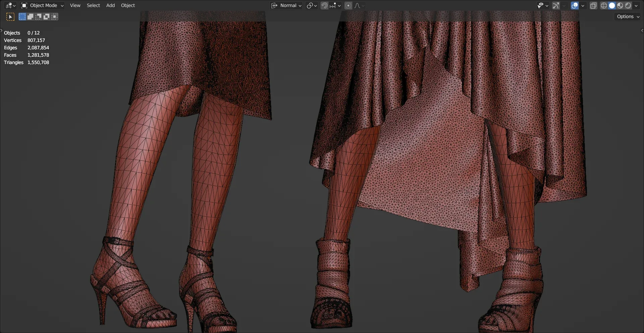Click the Edges count 2,087,854
The width and height of the screenshot is (644, 333).
pos(38,48)
